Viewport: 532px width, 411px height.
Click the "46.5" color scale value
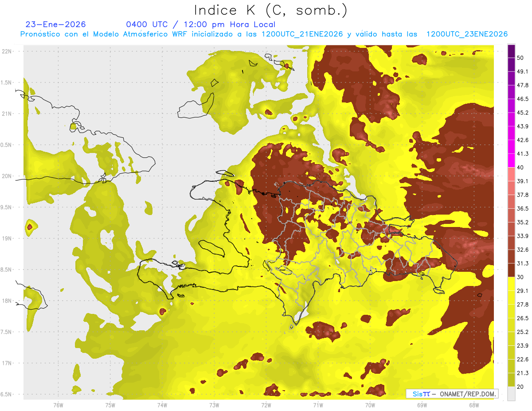click(523, 99)
